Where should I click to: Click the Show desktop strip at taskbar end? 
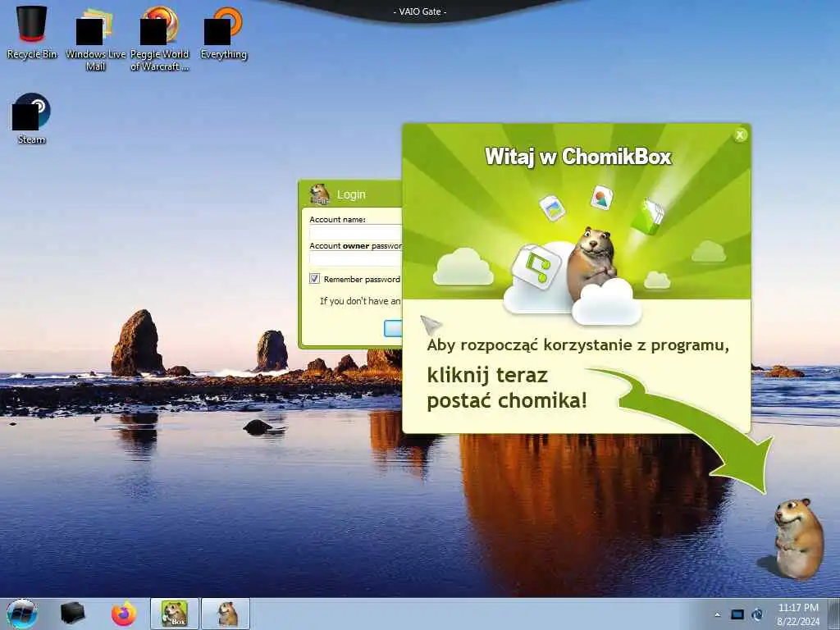click(x=834, y=614)
